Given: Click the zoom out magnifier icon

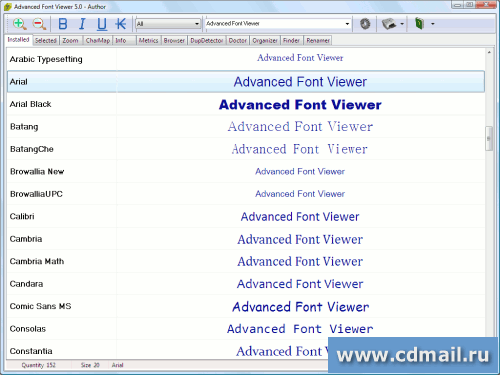Looking at the screenshot, I should click(39, 24).
